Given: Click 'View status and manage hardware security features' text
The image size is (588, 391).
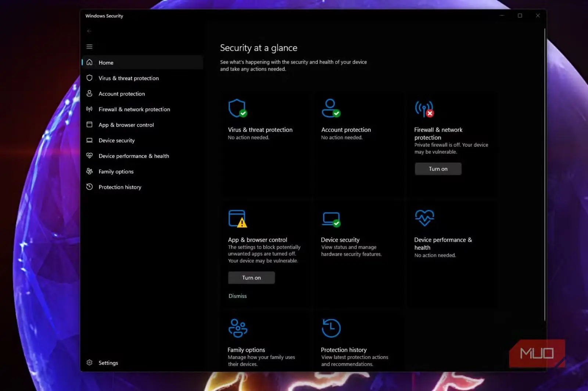Looking at the screenshot, I should 351,251.
